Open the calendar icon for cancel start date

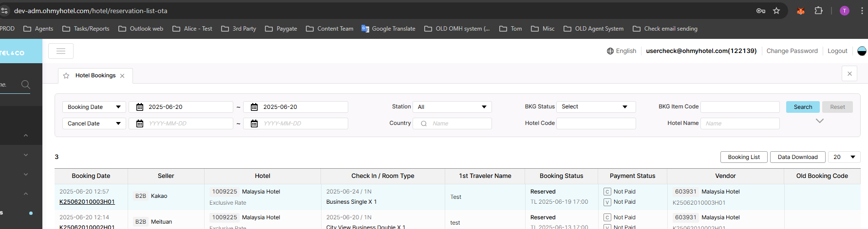click(x=140, y=123)
